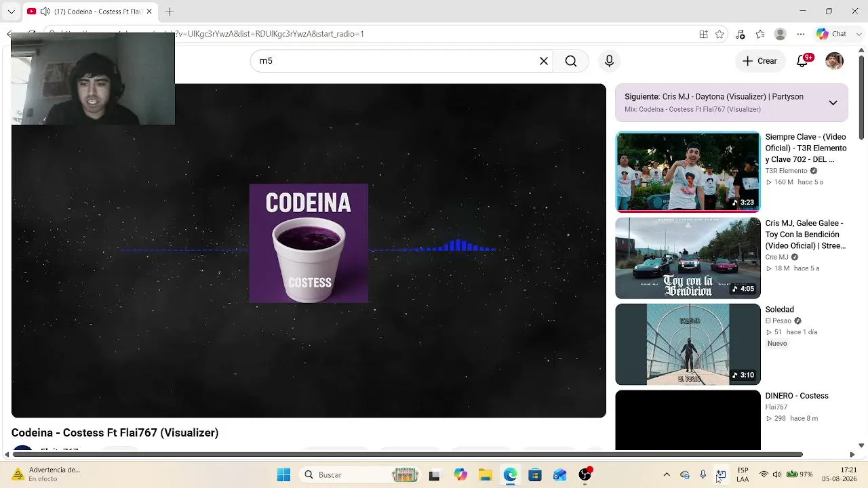Play the Siempre Clave video thumbnail
Viewport: 868px width, 488px height.
688,172
